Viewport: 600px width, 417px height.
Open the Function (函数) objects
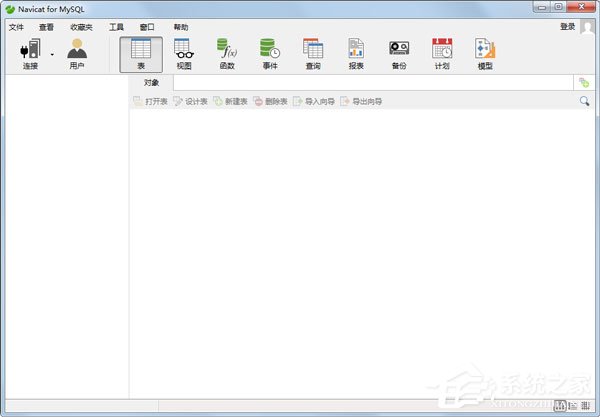point(227,54)
